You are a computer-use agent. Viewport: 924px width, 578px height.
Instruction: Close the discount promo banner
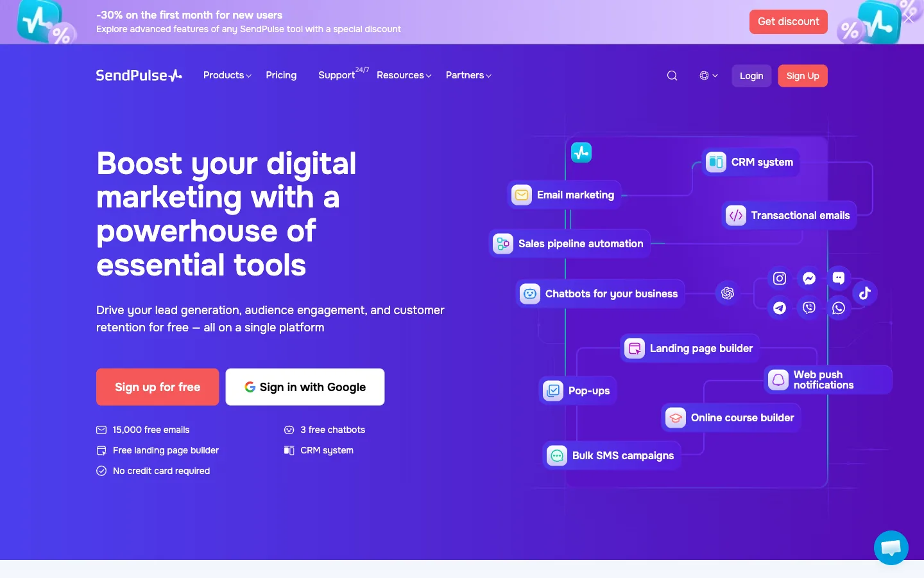(908, 19)
